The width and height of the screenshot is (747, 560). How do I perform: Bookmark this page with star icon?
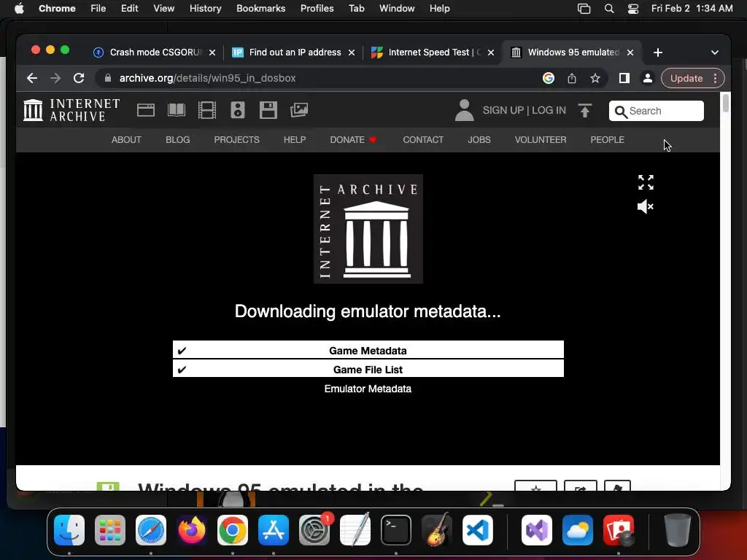[595, 78]
